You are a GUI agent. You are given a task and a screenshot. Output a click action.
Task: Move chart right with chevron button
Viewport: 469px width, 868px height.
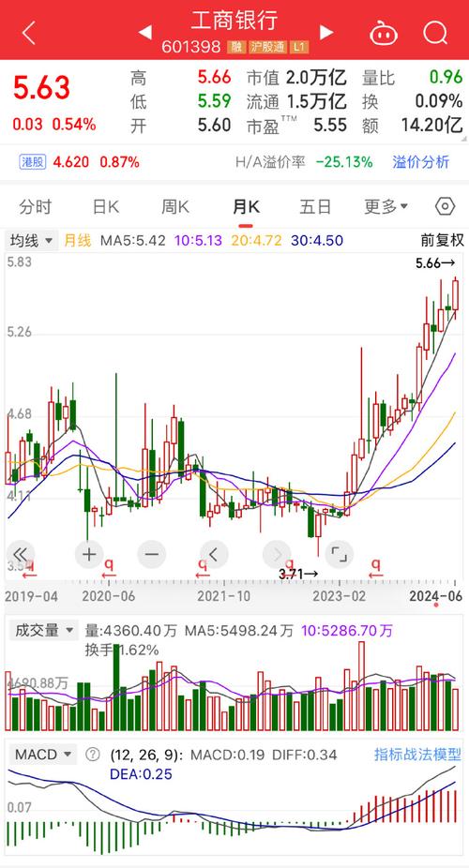[277, 554]
